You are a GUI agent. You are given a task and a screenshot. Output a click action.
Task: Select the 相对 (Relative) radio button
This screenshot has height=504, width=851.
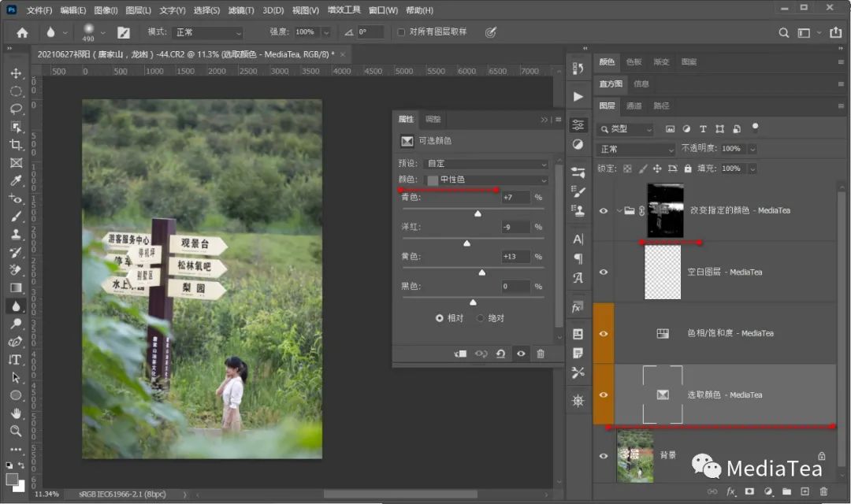click(439, 318)
